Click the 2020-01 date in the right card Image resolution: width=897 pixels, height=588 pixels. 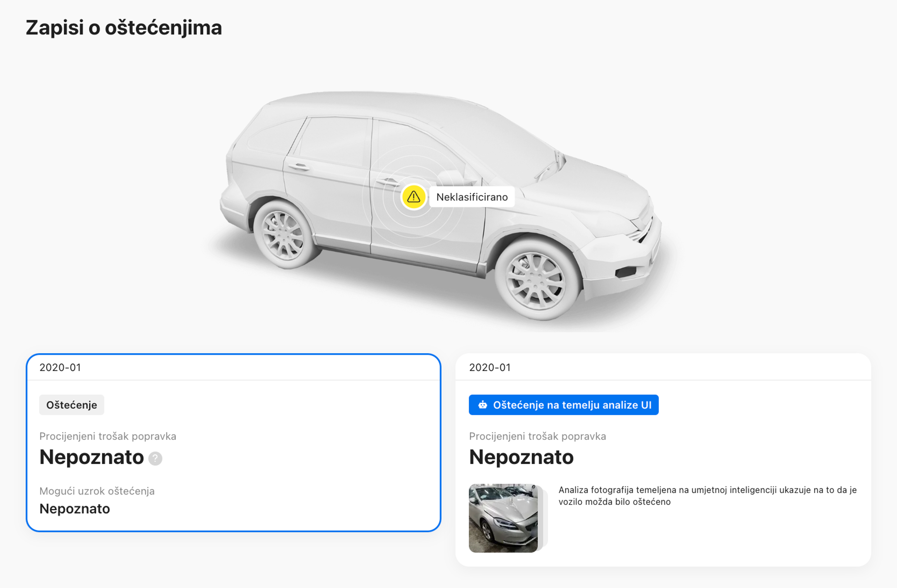click(490, 367)
